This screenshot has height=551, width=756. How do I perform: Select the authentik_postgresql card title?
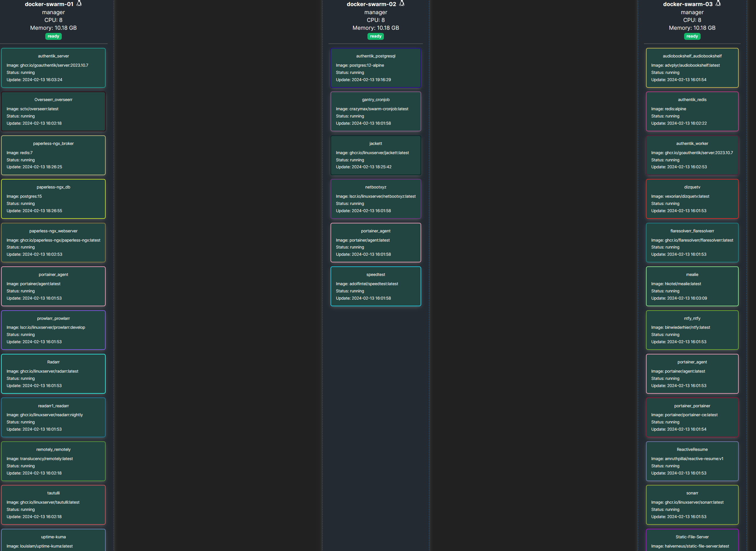[376, 56]
